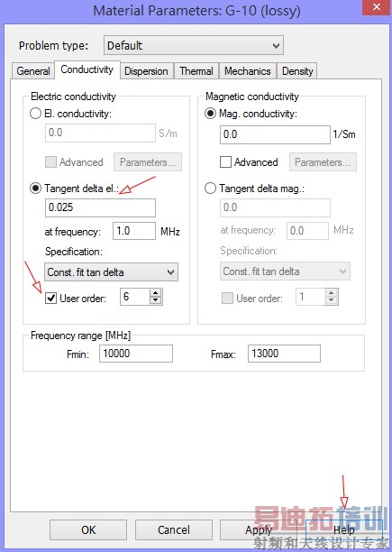Switch to the General tab
The height and width of the screenshot is (552, 392).
click(x=33, y=70)
